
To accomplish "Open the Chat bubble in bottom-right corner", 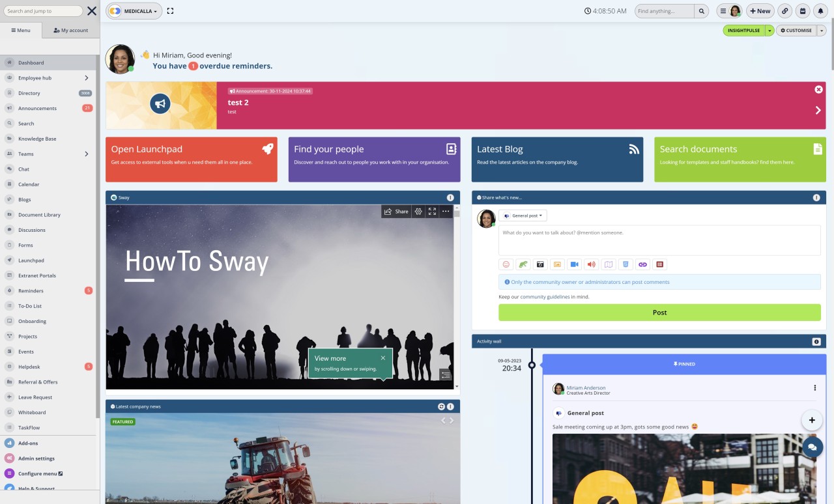I will 812,447.
